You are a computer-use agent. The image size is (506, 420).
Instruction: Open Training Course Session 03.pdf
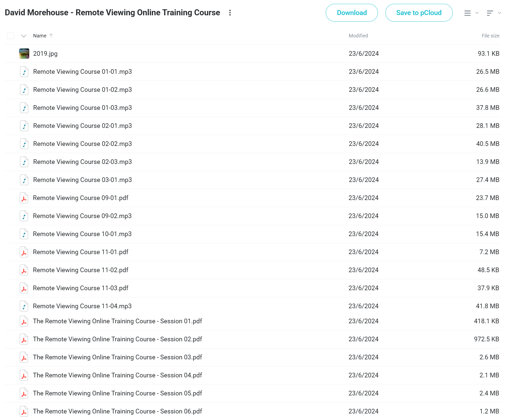pos(117,357)
